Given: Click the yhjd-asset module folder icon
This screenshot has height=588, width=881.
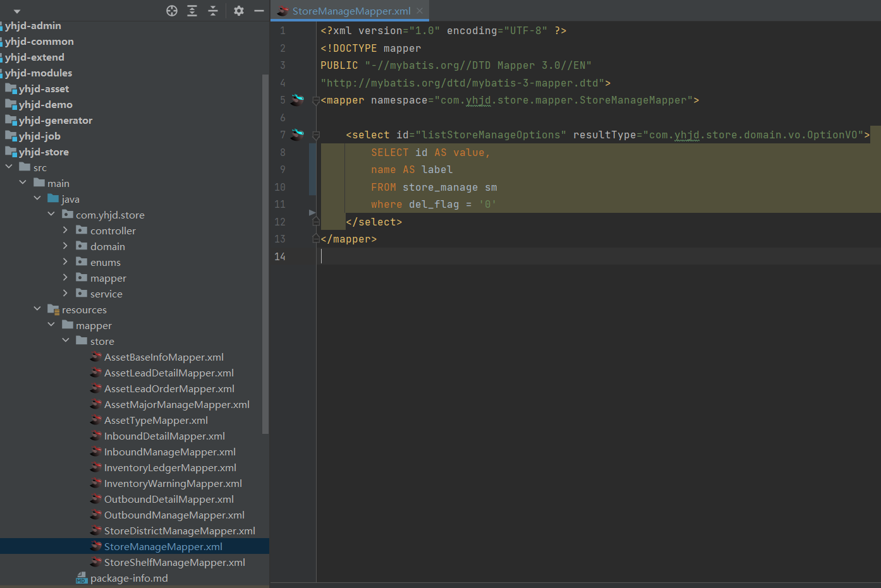Looking at the screenshot, I should [11, 88].
